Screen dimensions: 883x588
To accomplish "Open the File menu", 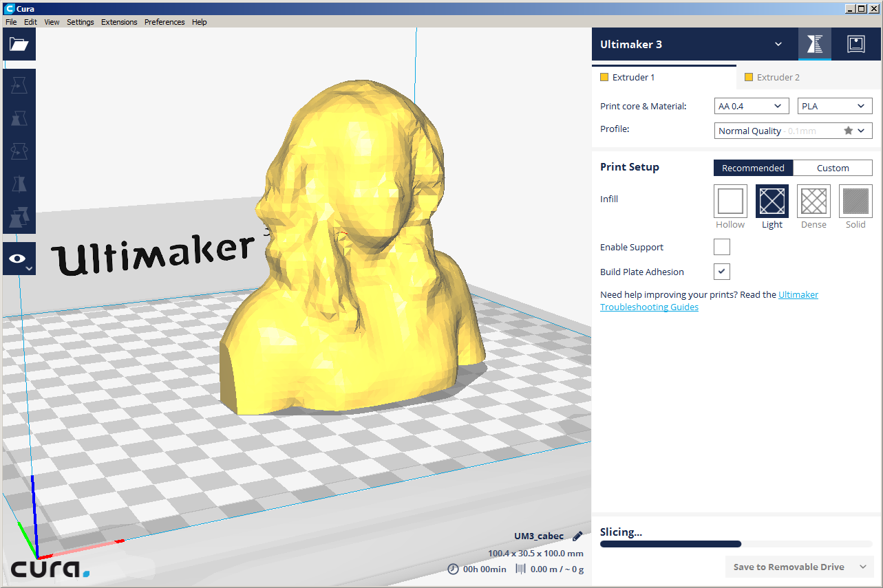I will click(11, 22).
